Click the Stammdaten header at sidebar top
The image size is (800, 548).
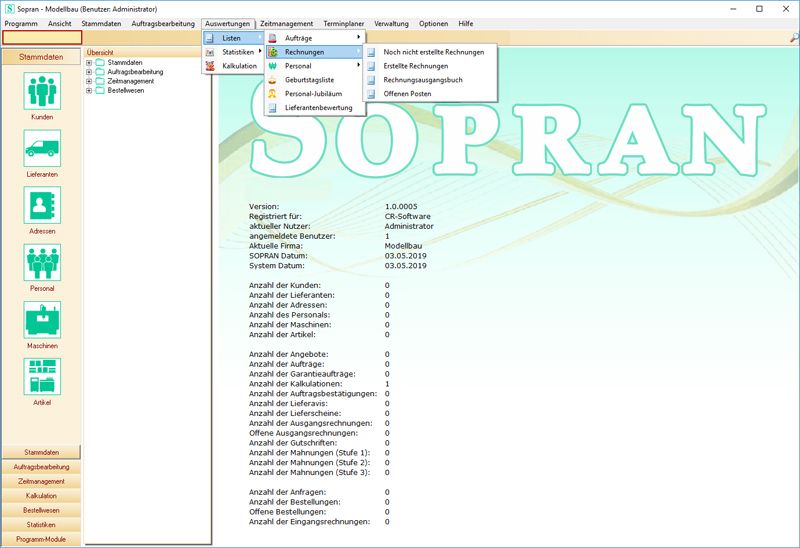click(x=41, y=57)
